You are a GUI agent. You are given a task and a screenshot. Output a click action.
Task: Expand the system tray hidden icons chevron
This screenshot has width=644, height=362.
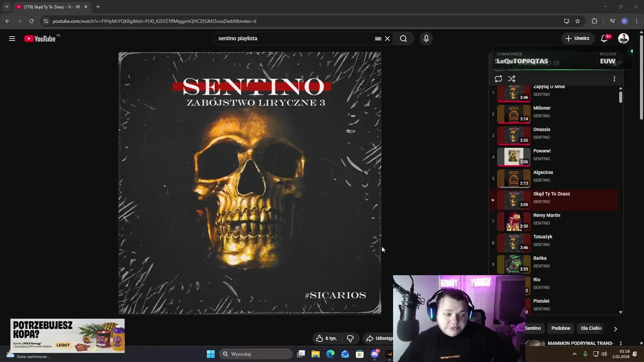[x=575, y=354]
